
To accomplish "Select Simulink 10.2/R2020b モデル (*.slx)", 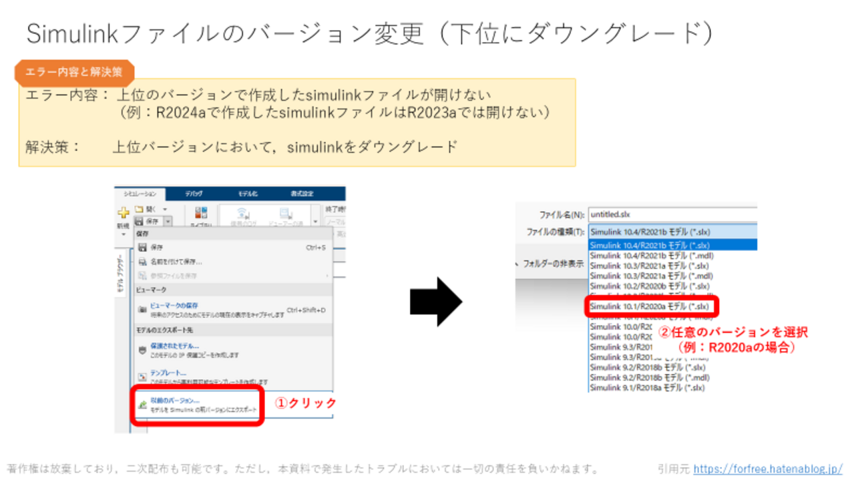I will coord(650,286).
